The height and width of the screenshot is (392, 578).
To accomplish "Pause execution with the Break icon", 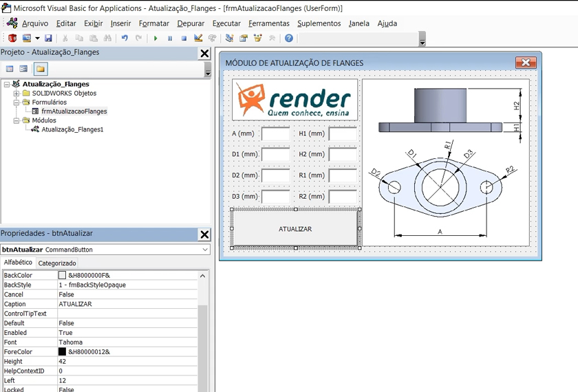I will coord(170,39).
